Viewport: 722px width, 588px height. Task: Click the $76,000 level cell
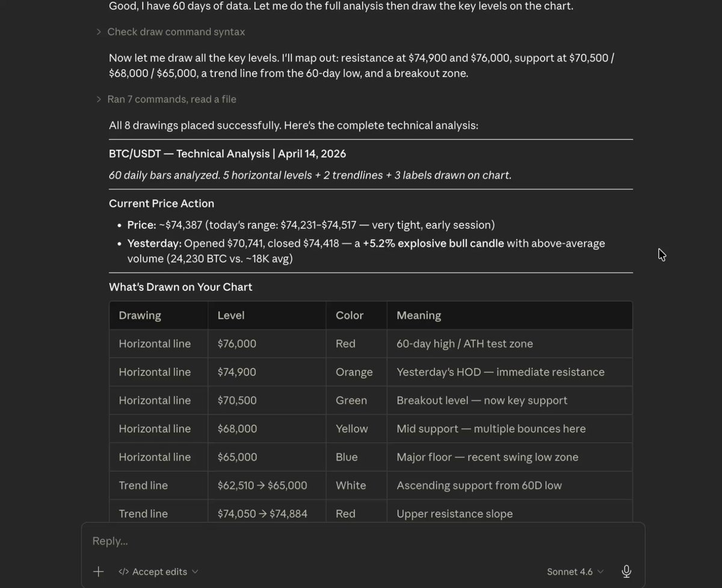click(x=236, y=344)
